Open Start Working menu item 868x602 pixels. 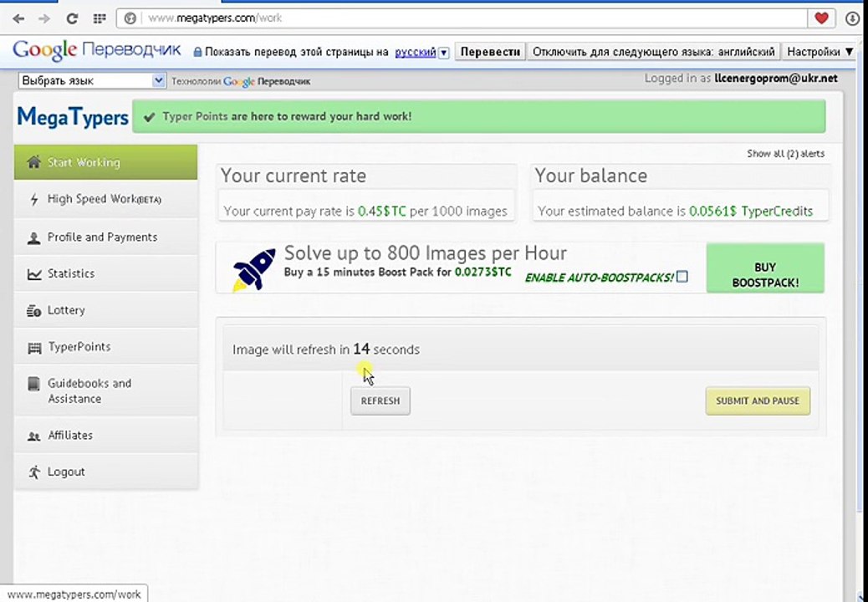(105, 162)
